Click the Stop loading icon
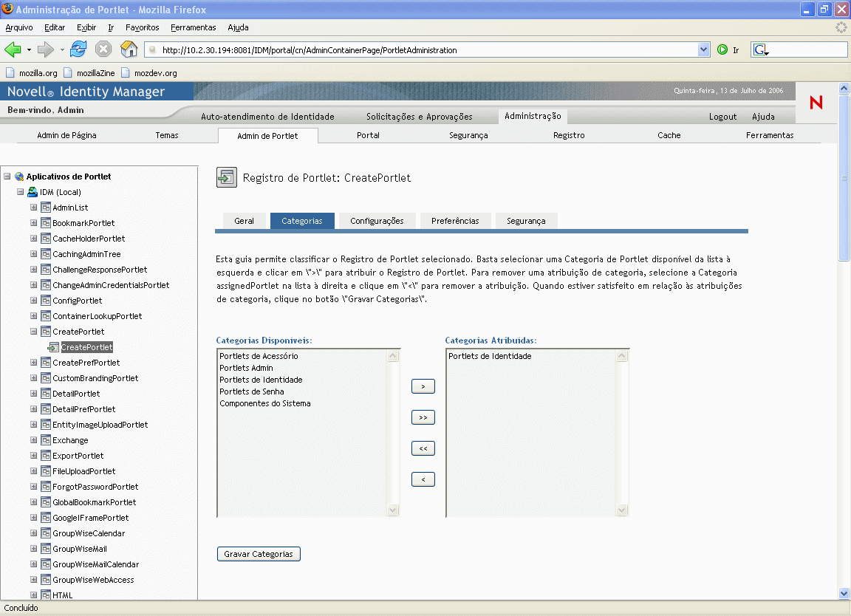Screen dimensions: 851x616 pyautogui.click(x=103, y=49)
